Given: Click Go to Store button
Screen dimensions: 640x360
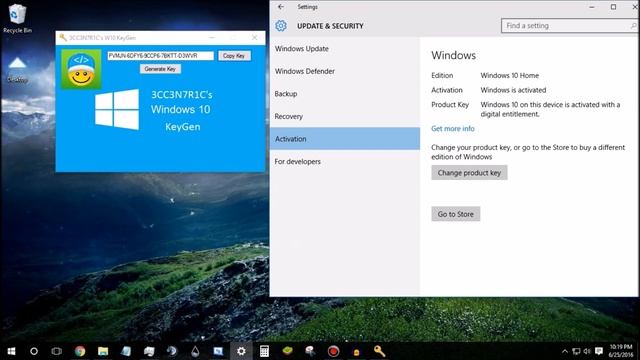Looking at the screenshot, I should (456, 214).
